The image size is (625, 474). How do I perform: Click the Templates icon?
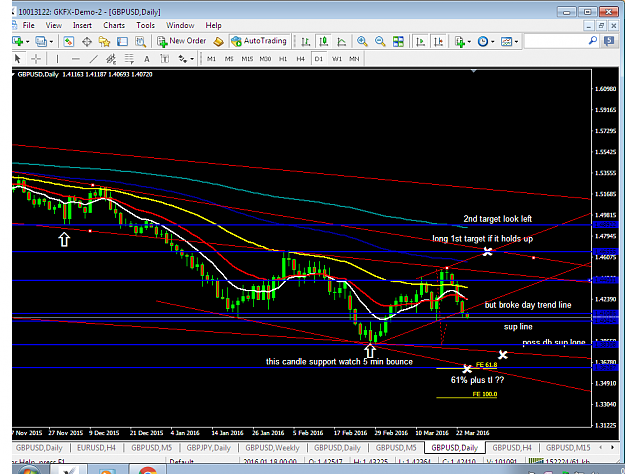[x=506, y=41]
